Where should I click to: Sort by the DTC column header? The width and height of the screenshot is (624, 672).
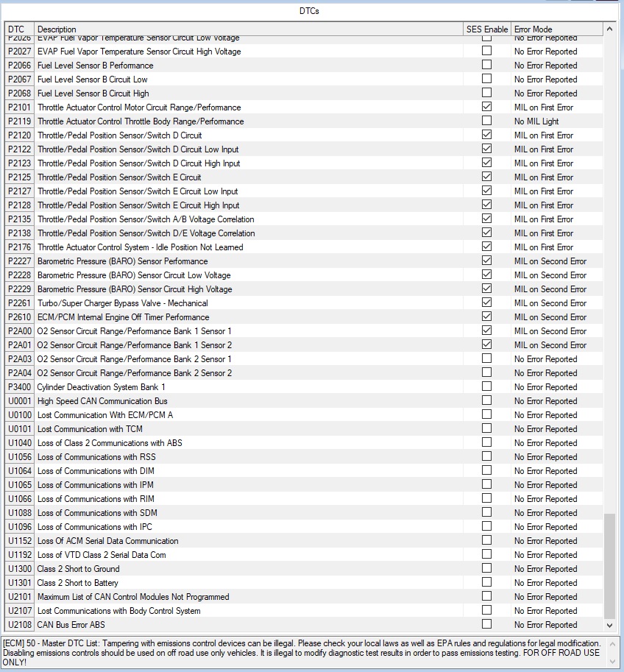[20, 29]
